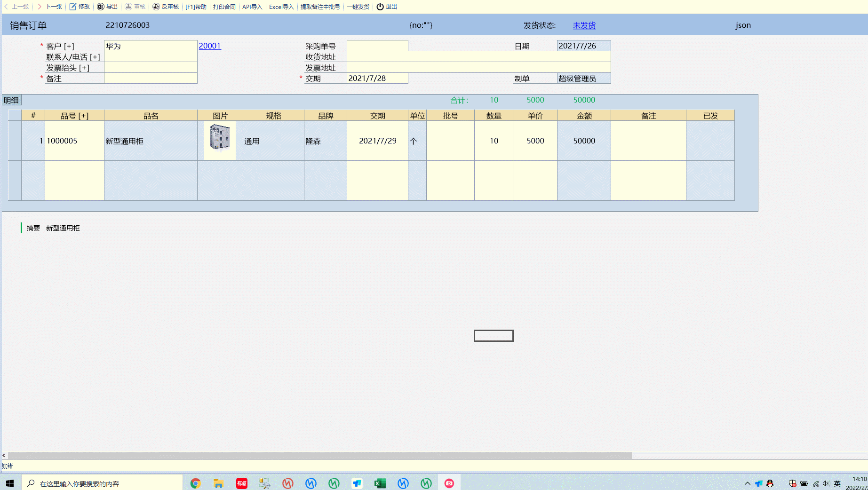Open Google Chrome from the taskbar
868x490 pixels.
click(x=195, y=483)
